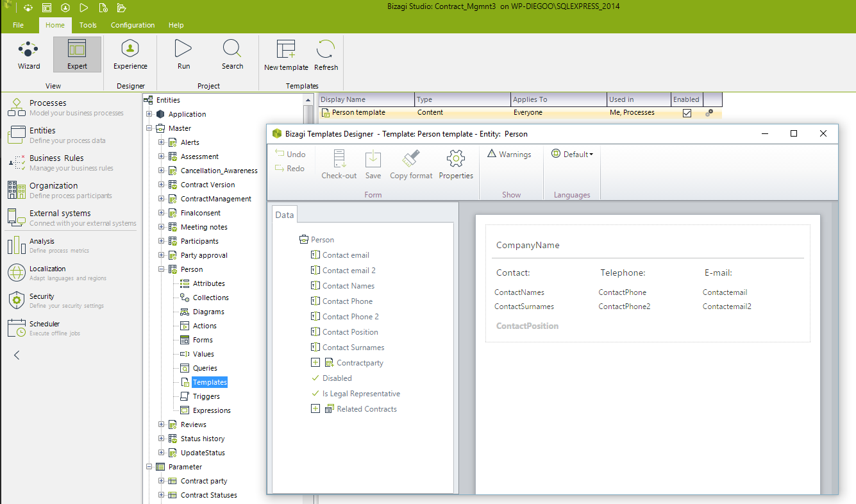Expand the Alerts entity node

[x=161, y=142]
